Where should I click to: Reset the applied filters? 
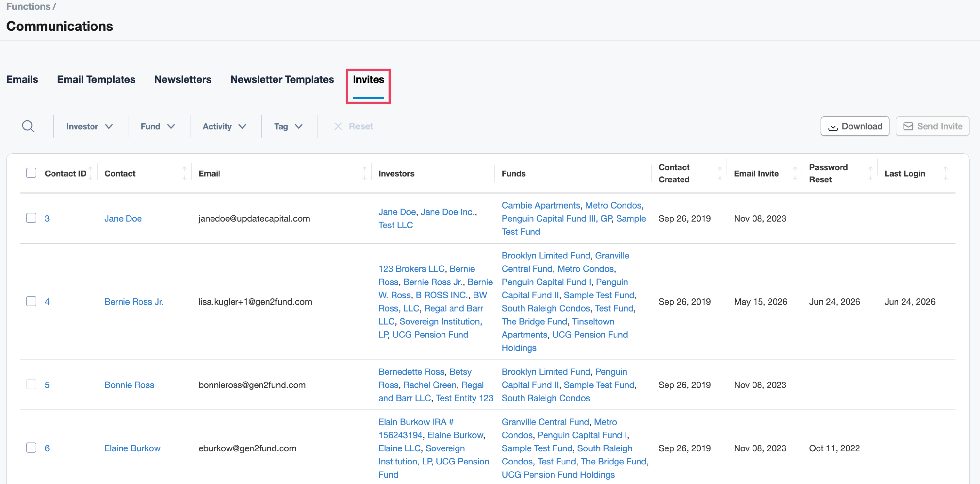point(353,126)
